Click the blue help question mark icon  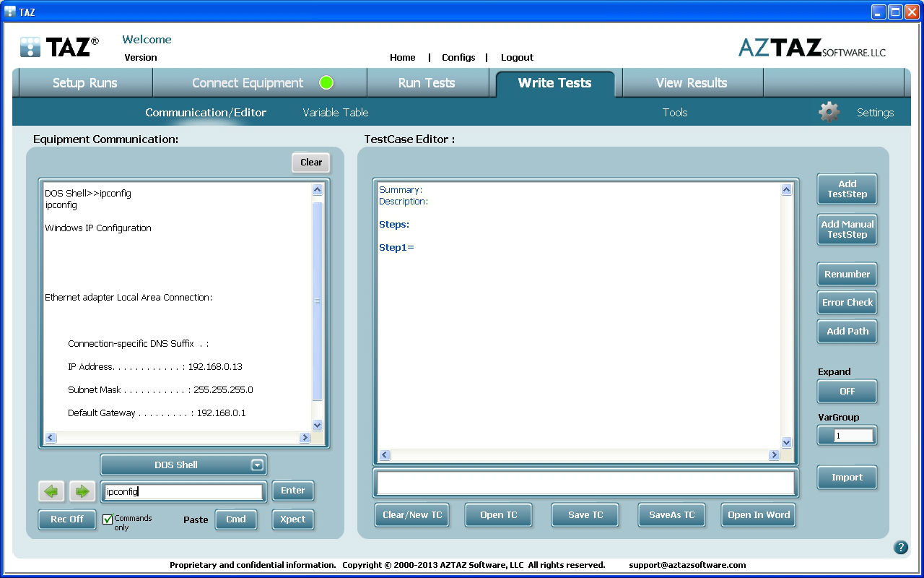click(x=900, y=547)
